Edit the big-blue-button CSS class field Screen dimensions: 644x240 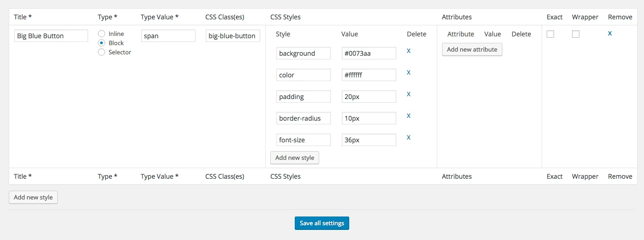point(233,36)
